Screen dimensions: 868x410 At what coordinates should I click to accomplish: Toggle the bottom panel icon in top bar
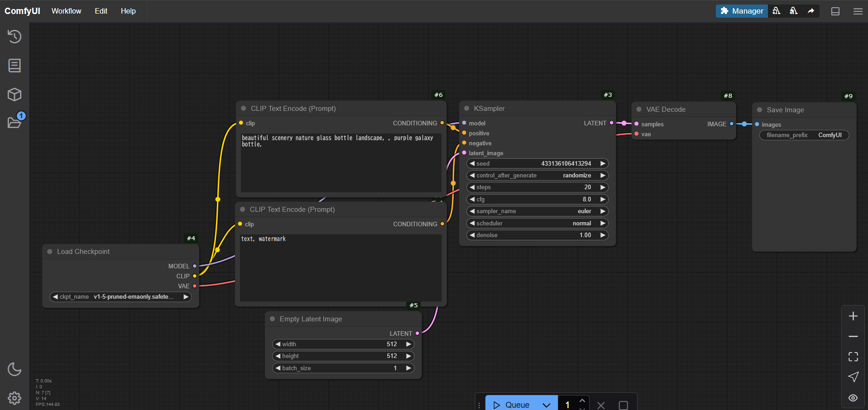[835, 11]
